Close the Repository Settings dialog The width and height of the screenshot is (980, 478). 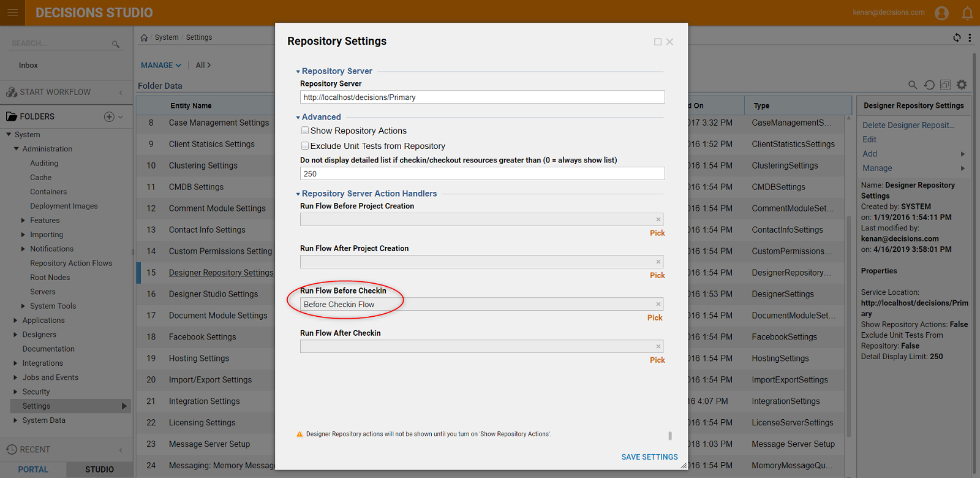(x=670, y=42)
